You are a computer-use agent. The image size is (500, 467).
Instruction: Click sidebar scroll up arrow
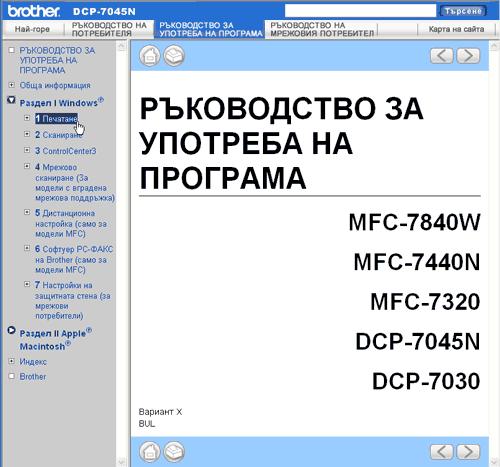tap(121, 46)
